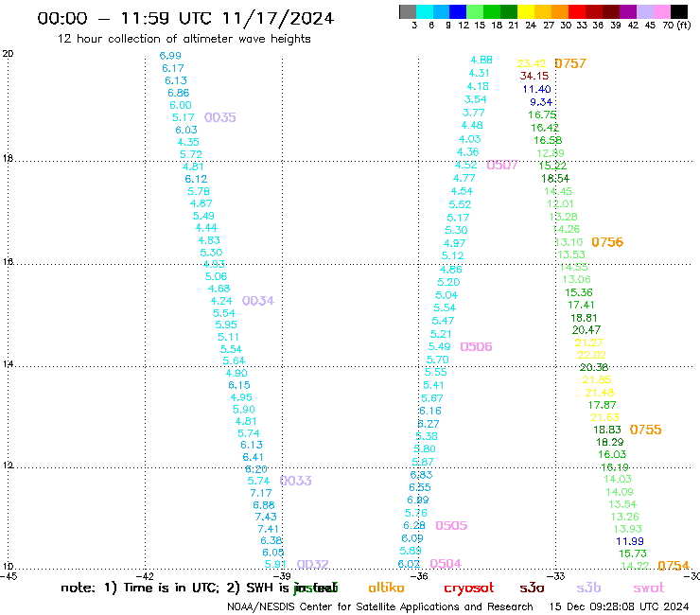
Task: Click the 0755 altika time marker
Action: click(645, 430)
